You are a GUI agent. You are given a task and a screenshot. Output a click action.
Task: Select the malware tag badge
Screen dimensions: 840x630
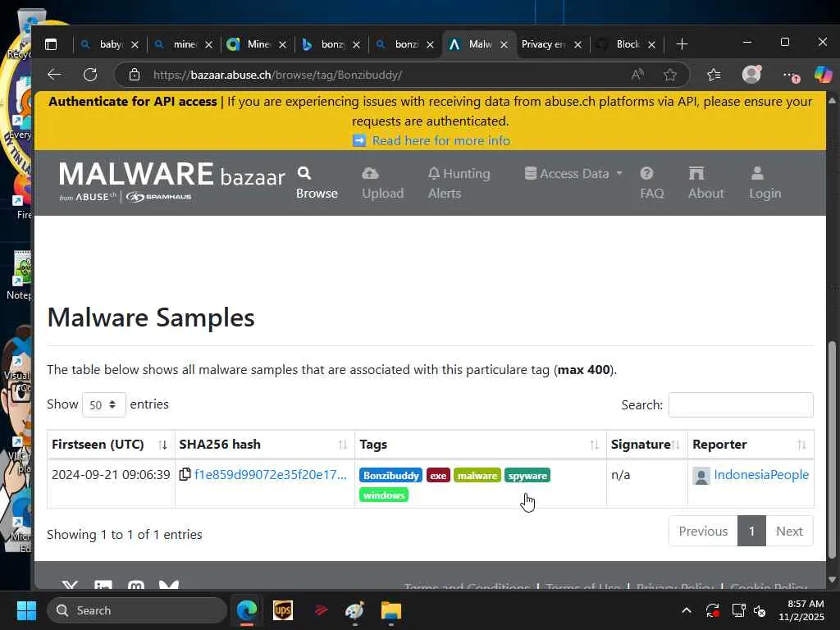(x=477, y=476)
